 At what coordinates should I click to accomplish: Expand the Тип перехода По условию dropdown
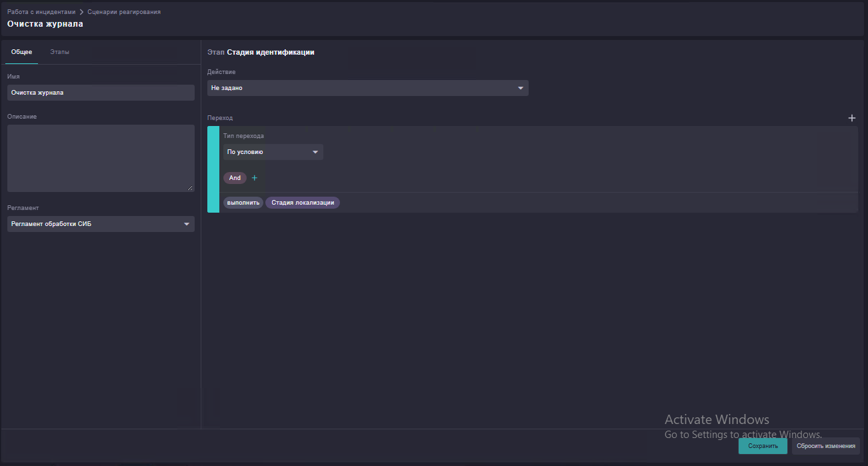click(x=273, y=152)
